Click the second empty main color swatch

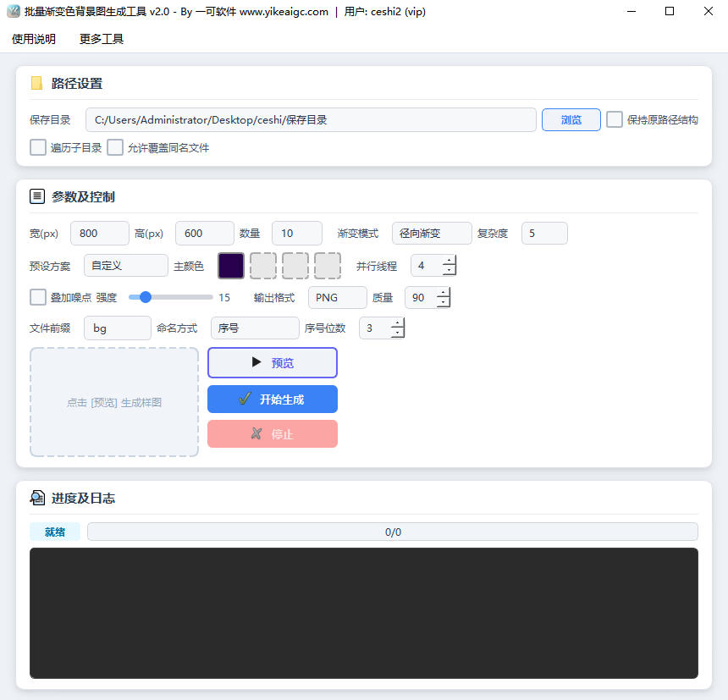pyautogui.click(x=263, y=266)
